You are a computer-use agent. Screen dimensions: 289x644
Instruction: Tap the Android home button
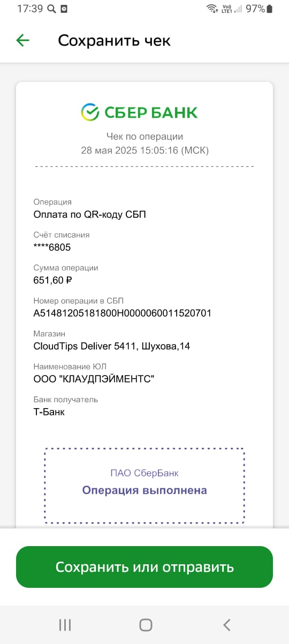click(x=146, y=624)
